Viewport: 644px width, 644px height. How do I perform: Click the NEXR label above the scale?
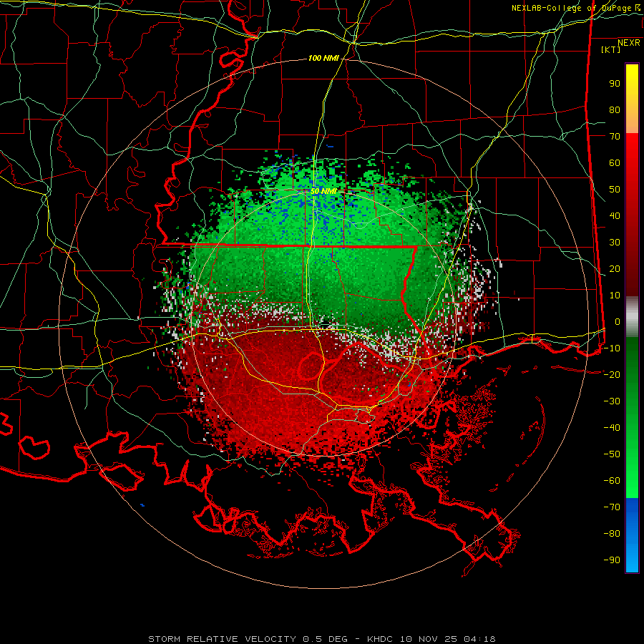click(629, 43)
